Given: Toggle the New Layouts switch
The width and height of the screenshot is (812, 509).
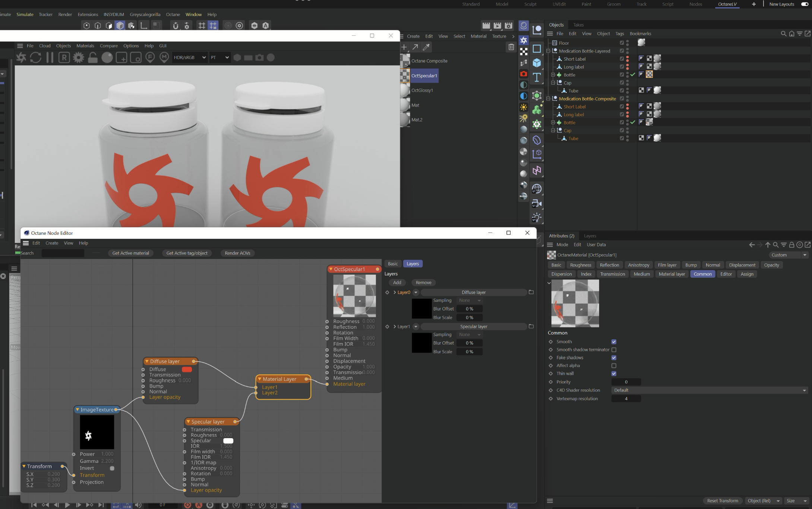Looking at the screenshot, I should [805, 4].
